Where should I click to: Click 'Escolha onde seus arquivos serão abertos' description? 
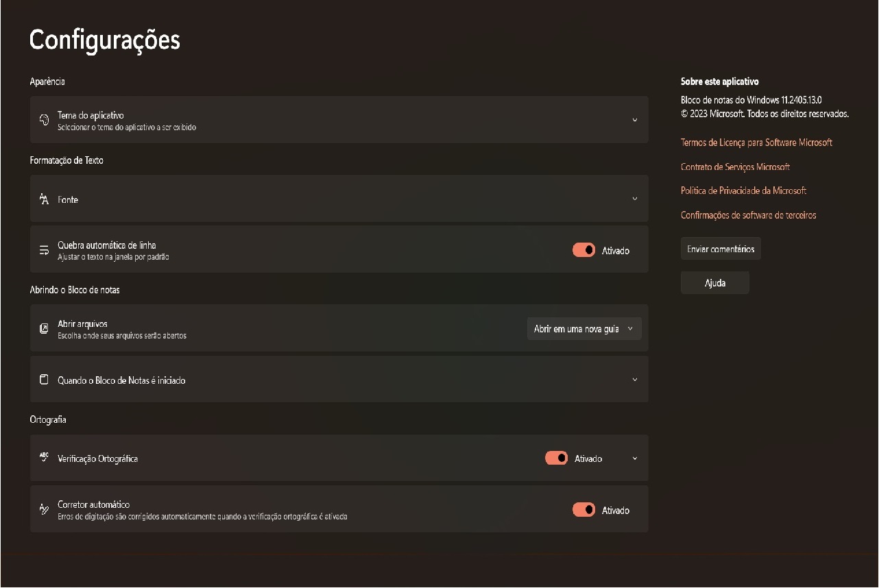click(x=122, y=336)
